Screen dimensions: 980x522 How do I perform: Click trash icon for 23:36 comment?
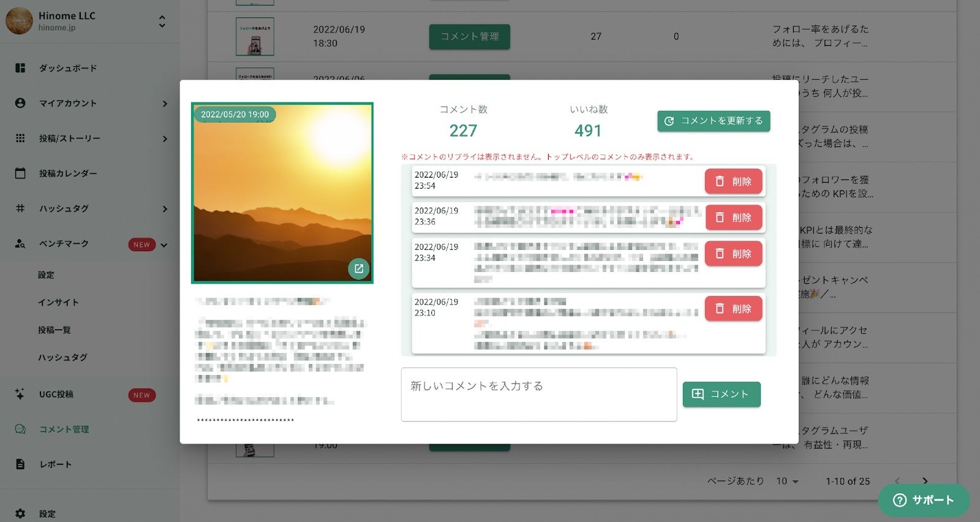point(720,217)
